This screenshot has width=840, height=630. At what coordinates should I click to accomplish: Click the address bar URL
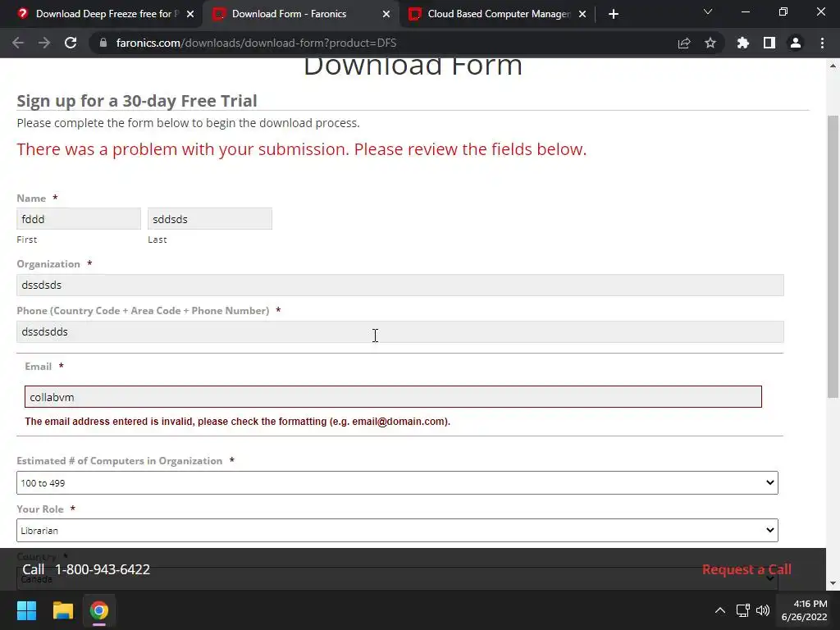256,43
